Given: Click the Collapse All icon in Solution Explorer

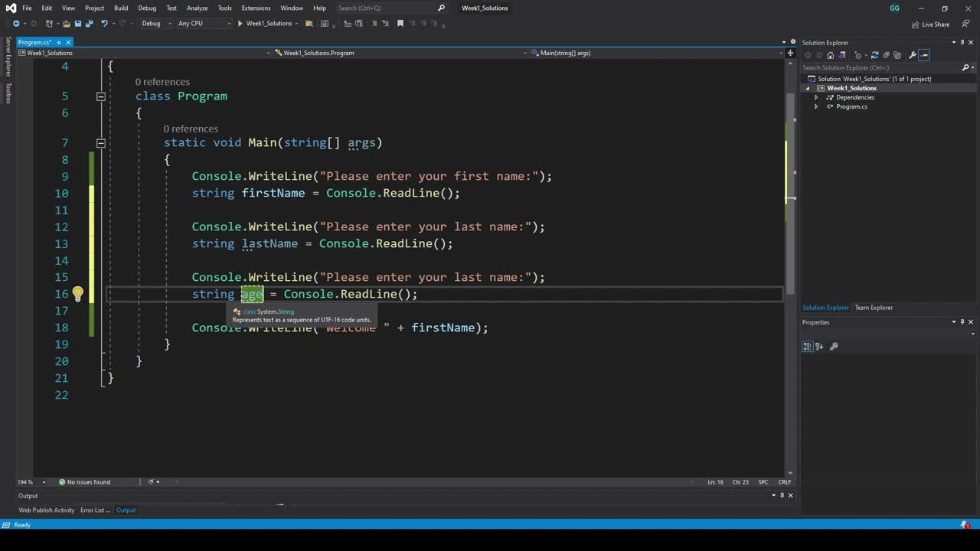Looking at the screenshot, I should pos(887,55).
